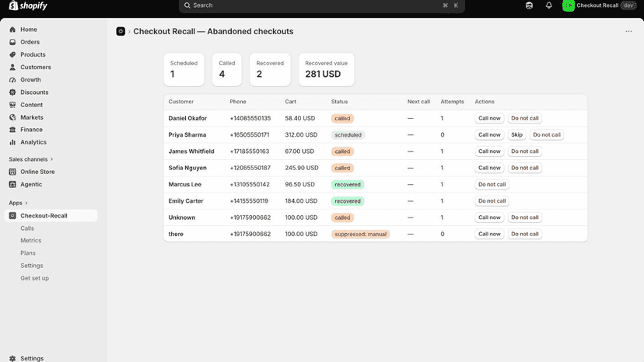The height and width of the screenshot is (362, 644).
Task: Open the Get set up submenu item
Action: point(34,278)
